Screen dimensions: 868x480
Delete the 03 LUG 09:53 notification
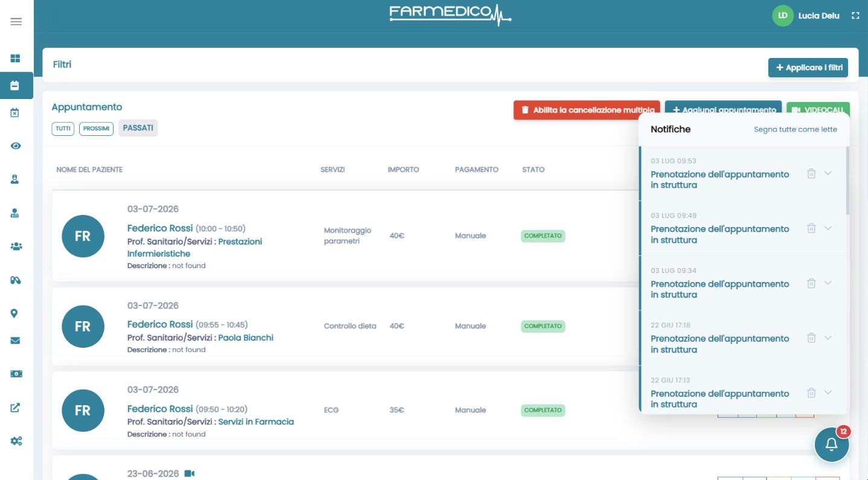[811, 174]
